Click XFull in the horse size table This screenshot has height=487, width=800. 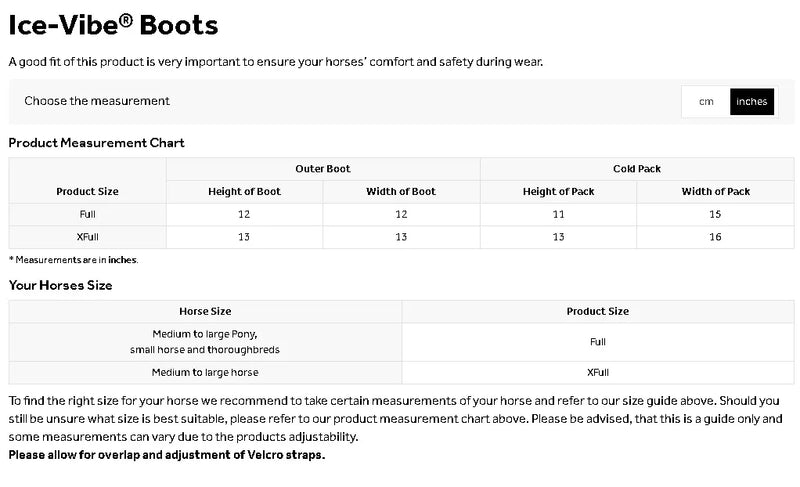click(x=598, y=372)
